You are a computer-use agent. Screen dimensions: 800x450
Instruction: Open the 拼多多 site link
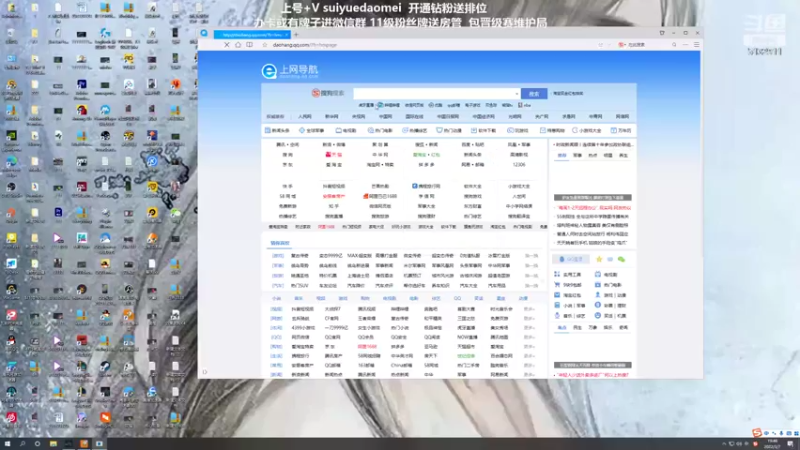[427, 165]
